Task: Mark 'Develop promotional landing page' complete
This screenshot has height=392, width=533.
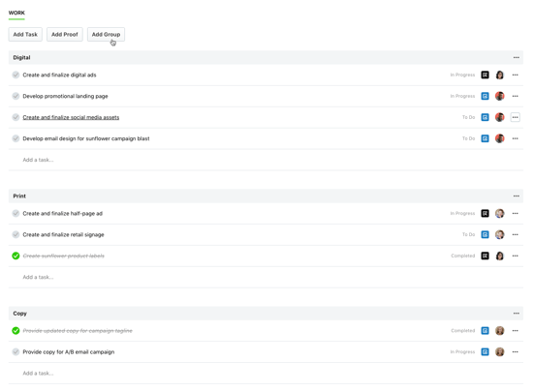Action: pyautogui.click(x=16, y=96)
